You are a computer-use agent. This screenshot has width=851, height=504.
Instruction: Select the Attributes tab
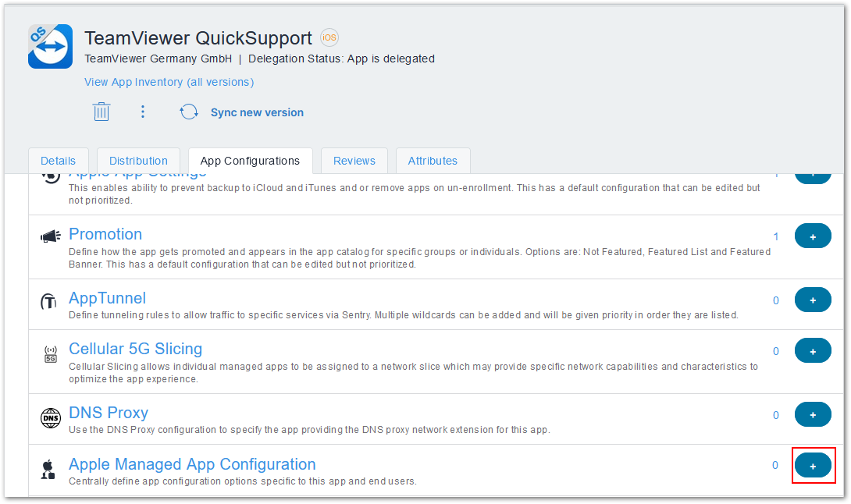point(433,161)
